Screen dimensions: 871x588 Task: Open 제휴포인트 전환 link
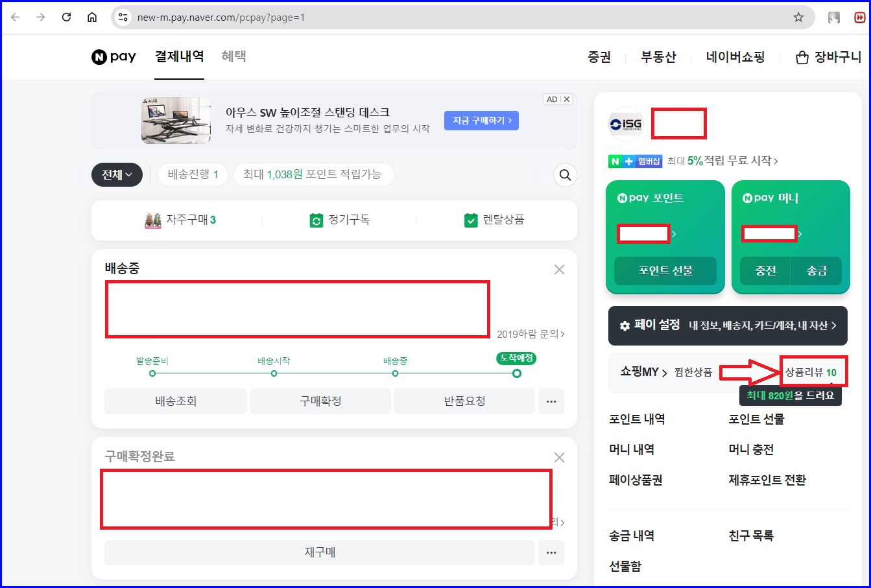coord(767,480)
